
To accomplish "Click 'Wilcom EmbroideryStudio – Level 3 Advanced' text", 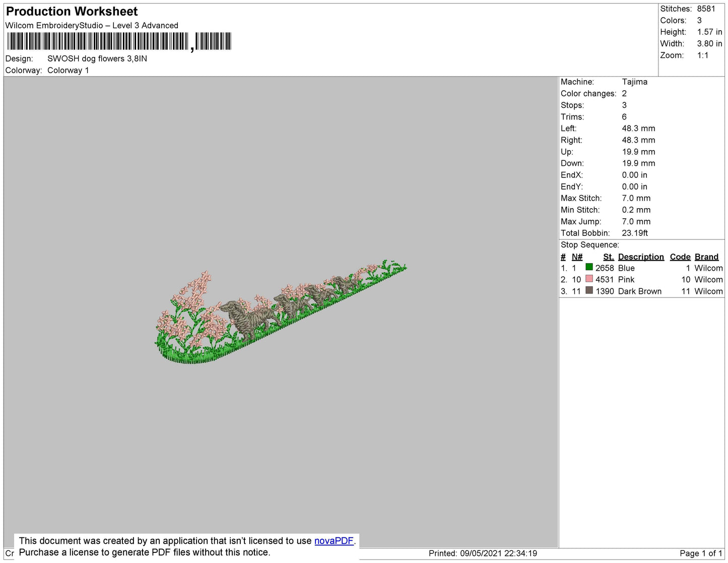I will click(92, 25).
